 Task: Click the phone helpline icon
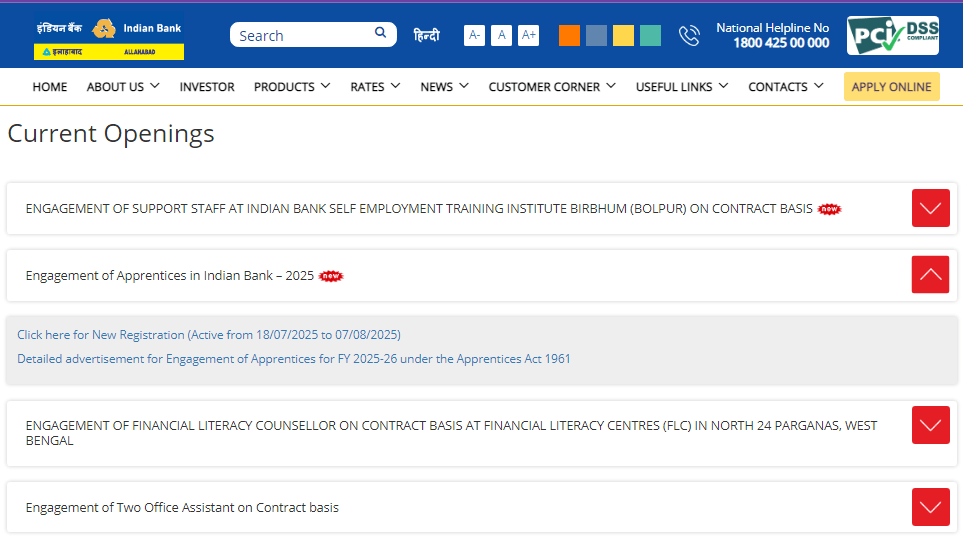point(689,36)
